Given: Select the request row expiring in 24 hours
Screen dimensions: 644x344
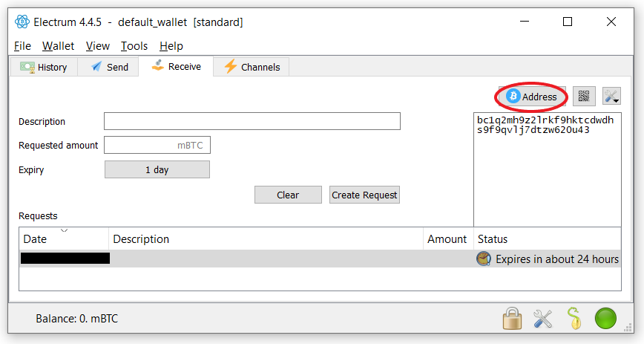Looking at the screenshot, I should 320,259.
